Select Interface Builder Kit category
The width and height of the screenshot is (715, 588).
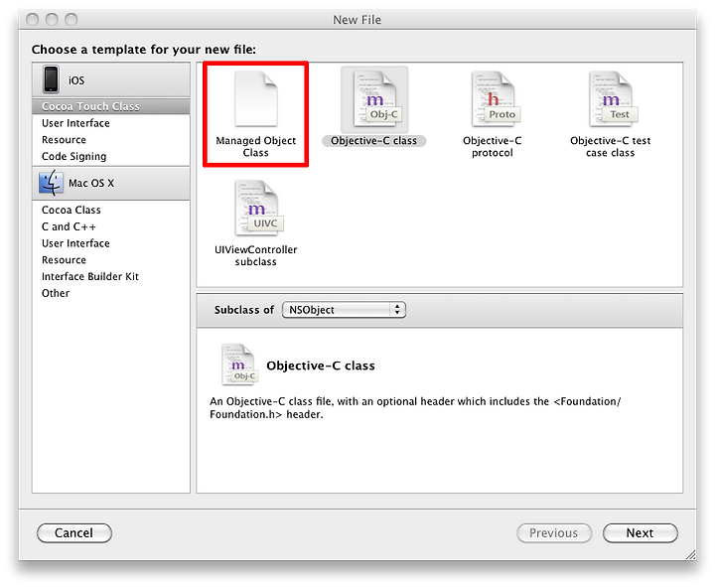click(111, 276)
